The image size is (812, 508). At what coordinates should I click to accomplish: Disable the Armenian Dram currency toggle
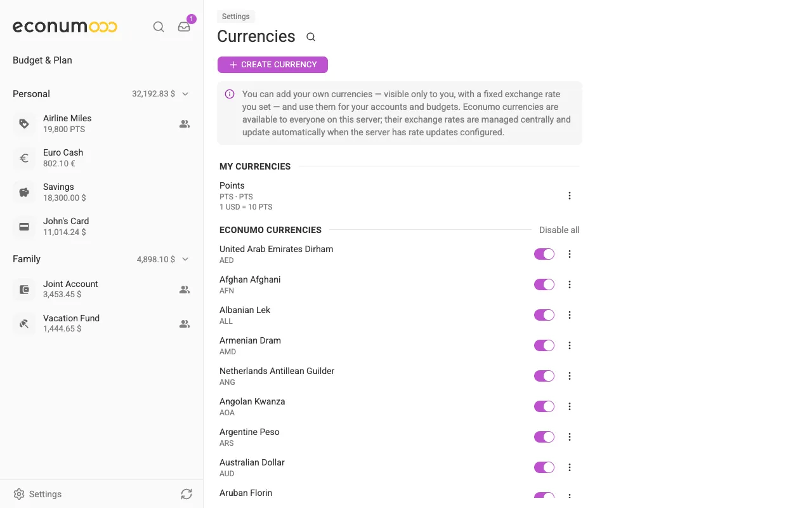pos(544,345)
